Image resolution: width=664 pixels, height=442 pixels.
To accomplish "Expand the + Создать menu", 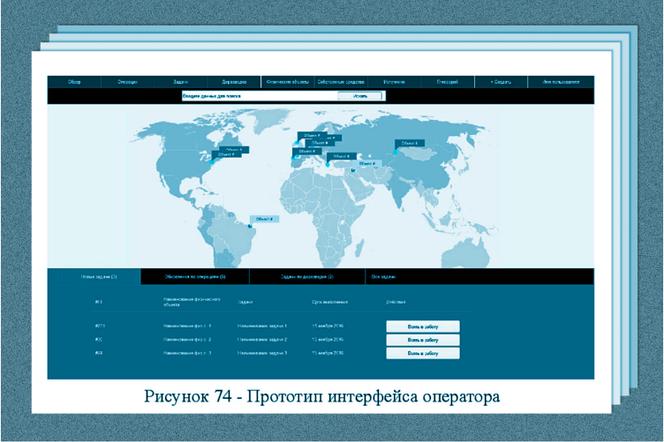I will [x=498, y=82].
